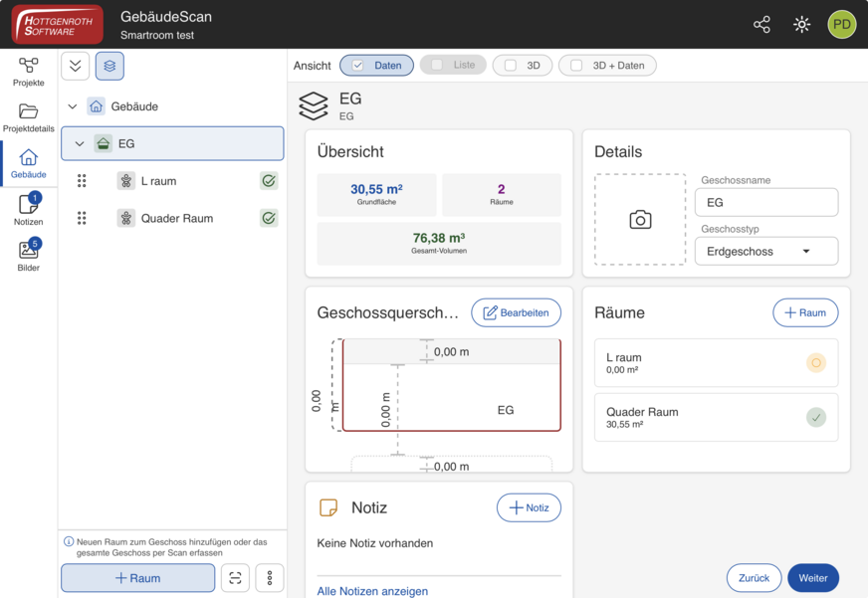
Task: Open Projekte in the sidebar
Action: pyautogui.click(x=28, y=72)
